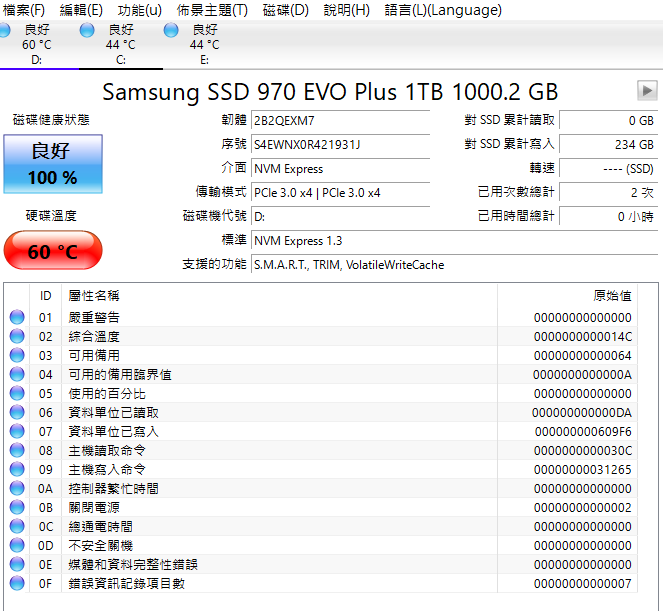Select the 媒體和資料完整性錯誤 attribute name
Image resolution: width=663 pixels, height=611 pixels.
pyautogui.click(x=133, y=565)
